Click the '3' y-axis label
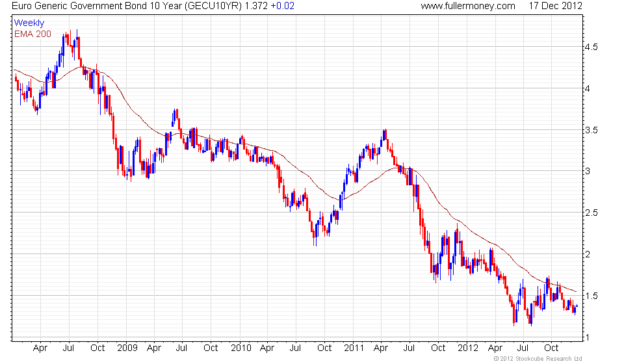This screenshot has height=364, width=637. [588, 171]
